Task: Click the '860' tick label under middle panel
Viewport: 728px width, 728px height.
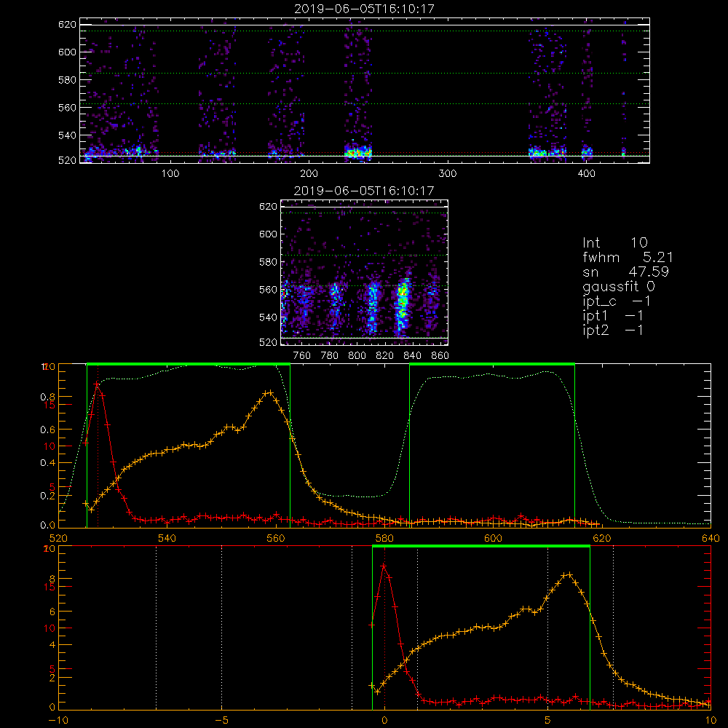Action: click(440, 356)
